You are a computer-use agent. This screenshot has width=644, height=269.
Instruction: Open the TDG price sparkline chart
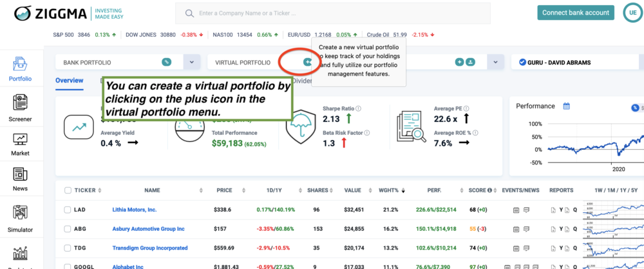(x=613, y=248)
